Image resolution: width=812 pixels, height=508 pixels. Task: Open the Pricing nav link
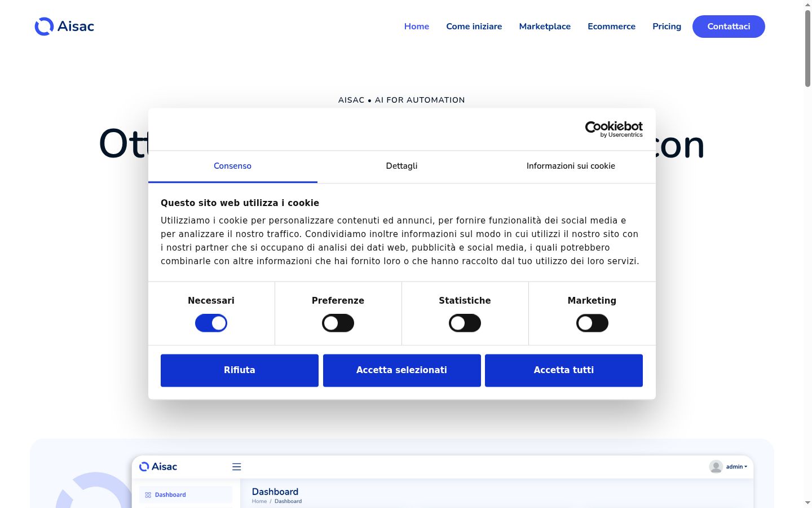coord(667,27)
